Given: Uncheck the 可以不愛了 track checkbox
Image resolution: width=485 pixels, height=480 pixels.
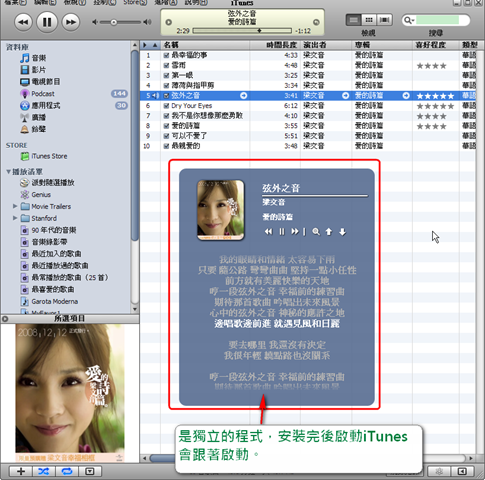Looking at the screenshot, I should pos(166,136).
